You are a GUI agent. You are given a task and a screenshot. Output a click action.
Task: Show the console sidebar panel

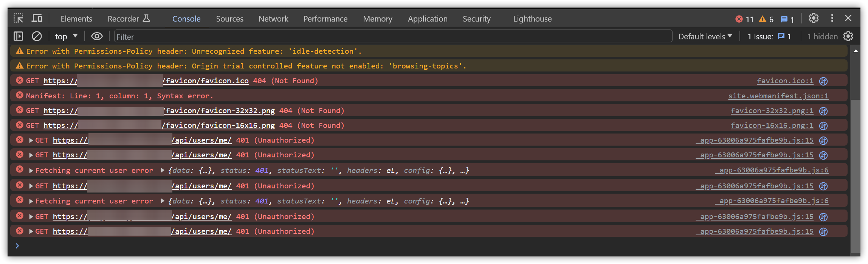pos(18,36)
